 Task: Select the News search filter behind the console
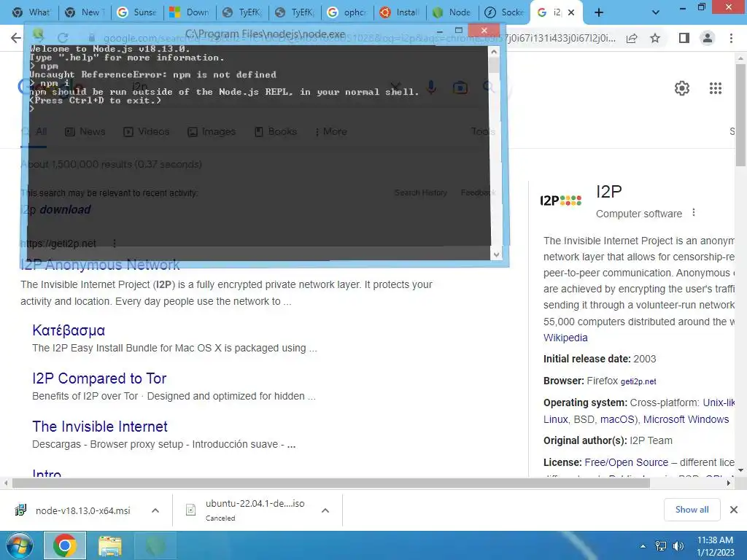point(85,131)
